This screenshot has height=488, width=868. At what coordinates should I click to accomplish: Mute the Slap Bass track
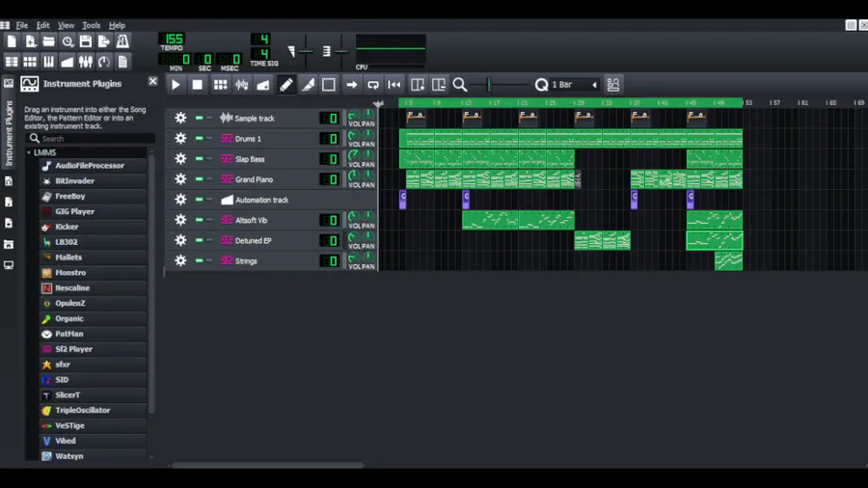pyautogui.click(x=199, y=159)
